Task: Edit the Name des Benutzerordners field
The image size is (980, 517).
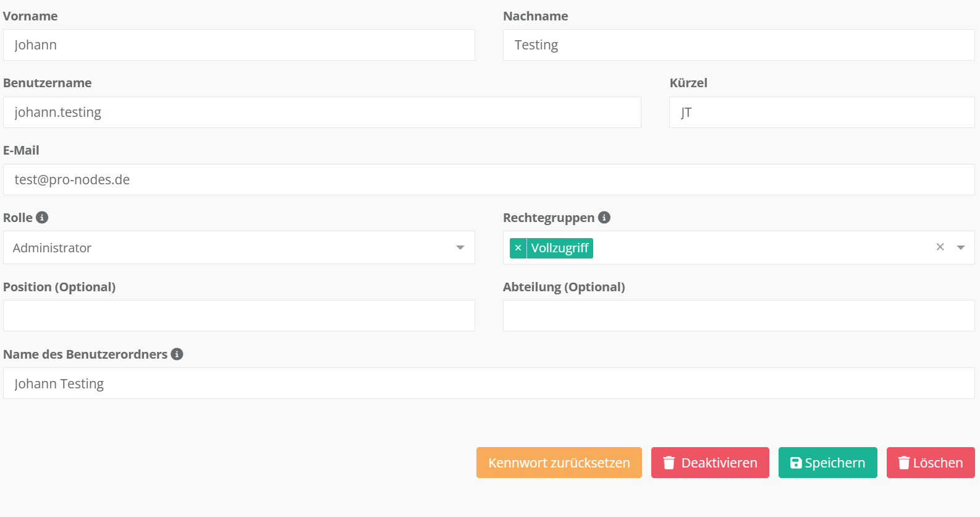Action: 488,383
